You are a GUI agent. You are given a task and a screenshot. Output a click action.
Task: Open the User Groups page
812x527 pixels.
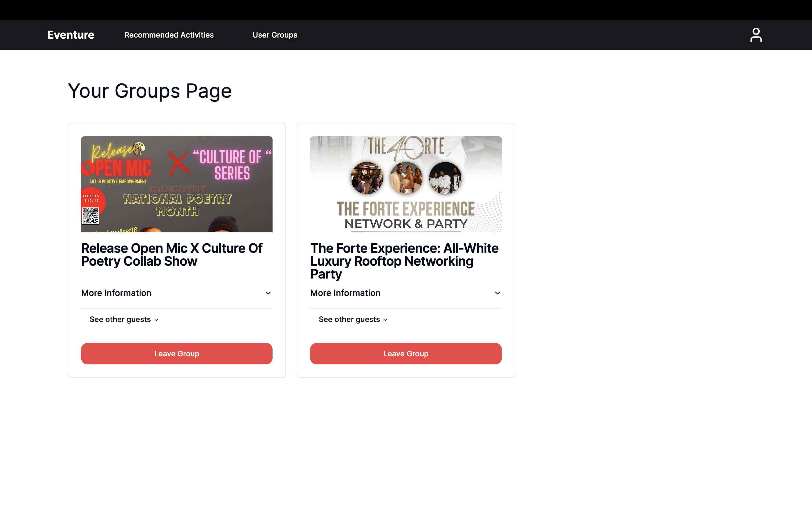[x=275, y=35]
